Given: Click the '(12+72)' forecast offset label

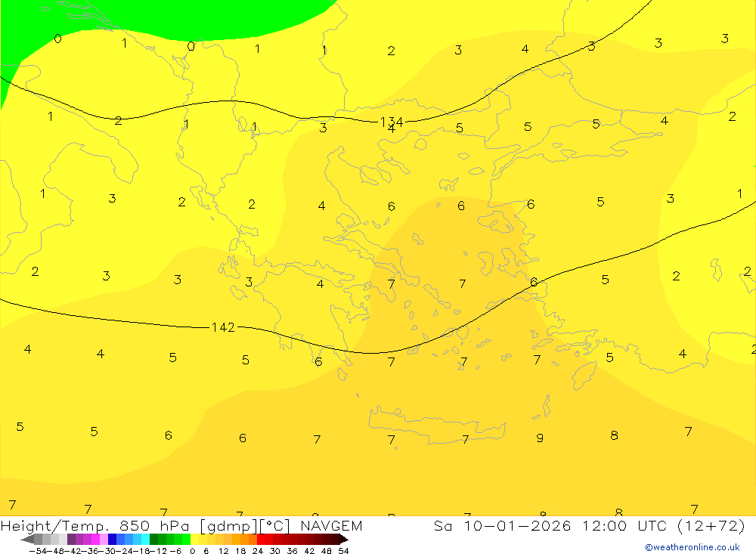Looking at the screenshot, I should coord(711,526).
